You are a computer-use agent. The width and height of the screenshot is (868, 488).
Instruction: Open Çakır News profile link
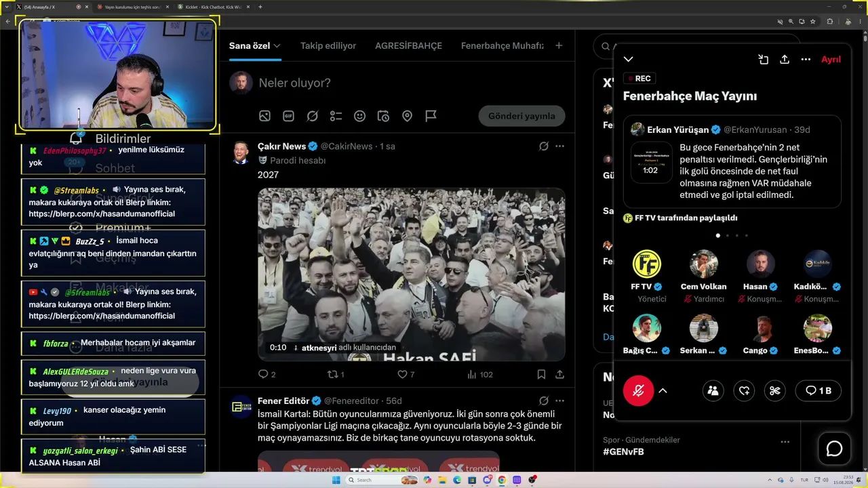[282, 146]
